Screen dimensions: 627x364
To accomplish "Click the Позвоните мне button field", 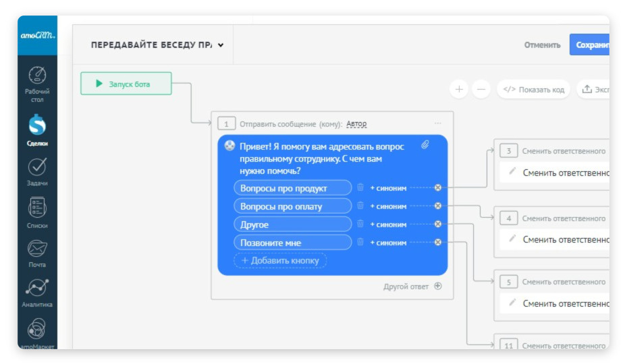I will 292,243.
